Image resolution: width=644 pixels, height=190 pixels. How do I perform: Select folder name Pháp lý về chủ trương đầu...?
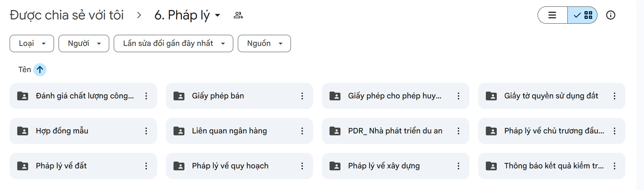tap(554, 131)
